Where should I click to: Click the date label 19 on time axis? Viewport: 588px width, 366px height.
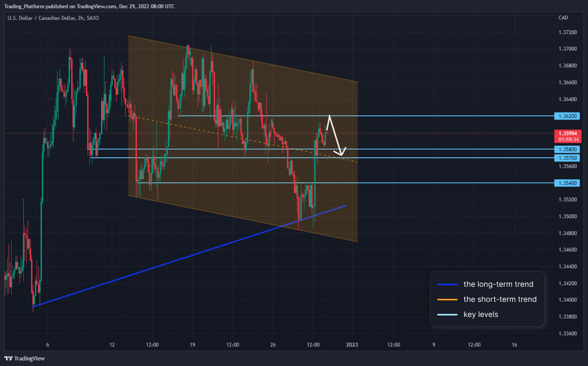193,345
